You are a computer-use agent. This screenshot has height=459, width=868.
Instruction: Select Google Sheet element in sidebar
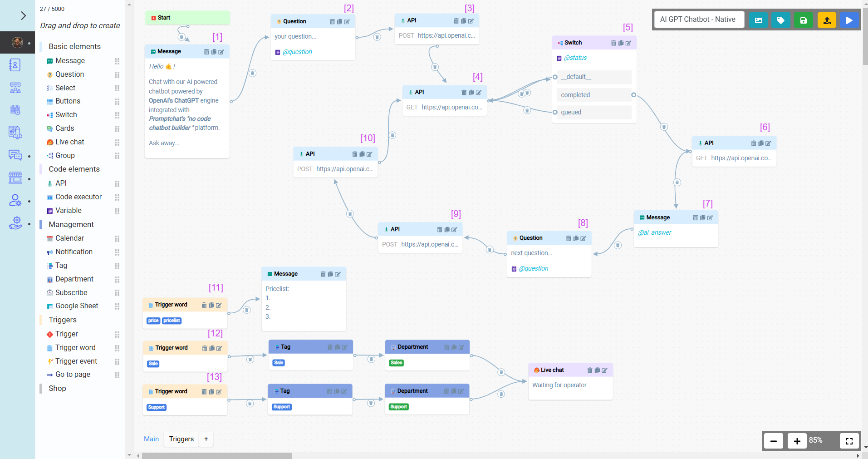tap(77, 306)
